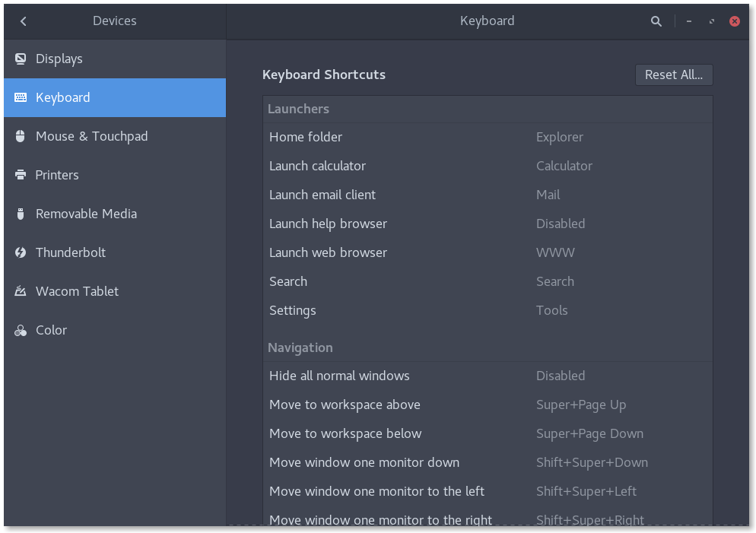The width and height of the screenshot is (756, 533).
Task: Minimize the Keyboard settings window
Action: [689, 21]
